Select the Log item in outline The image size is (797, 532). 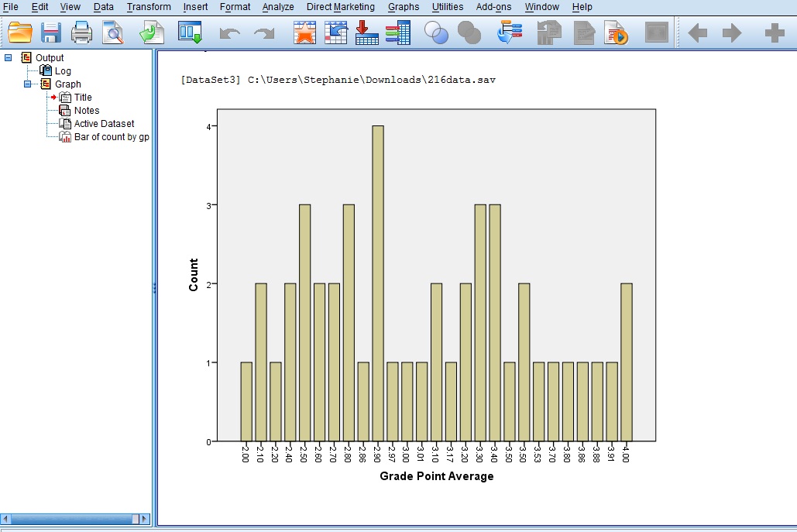point(63,71)
